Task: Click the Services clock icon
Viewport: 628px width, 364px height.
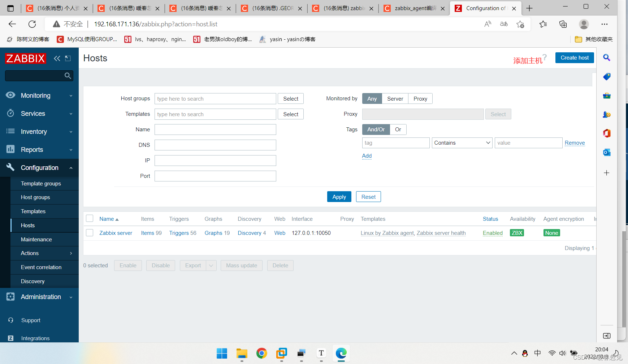Action: [x=10, y=113]
